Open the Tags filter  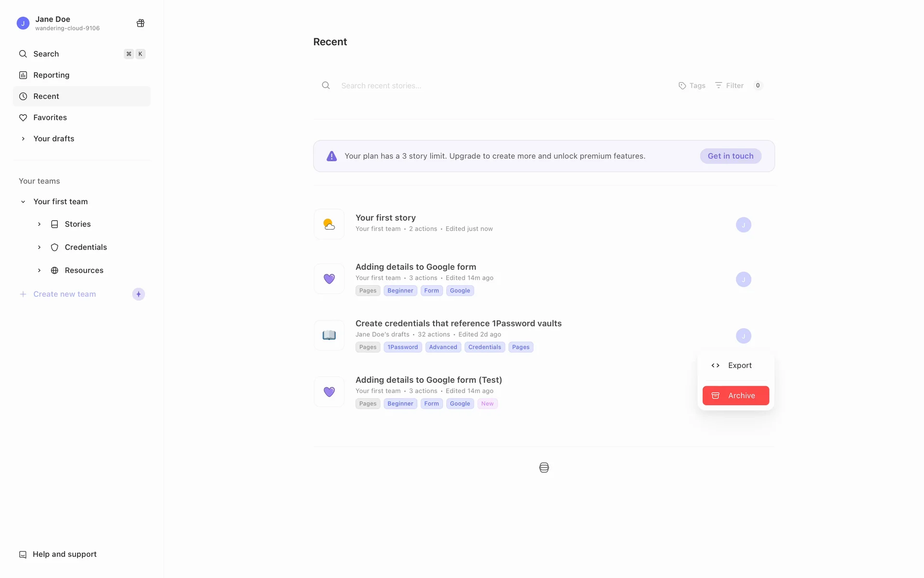click(692, 86)
